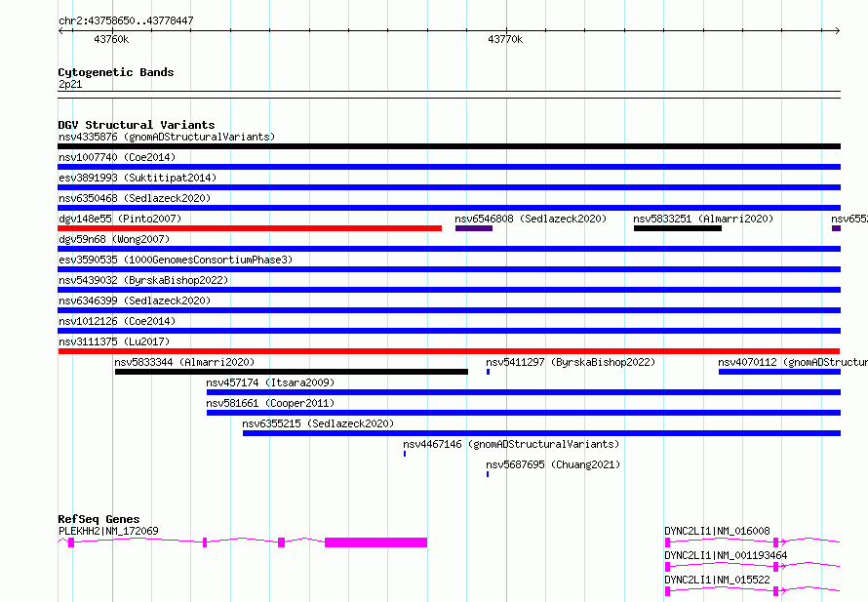This screenshot has width=868, height=602.
Task: Click black nsv5833251 Almarri2020 bar
Action: point(678,228)
